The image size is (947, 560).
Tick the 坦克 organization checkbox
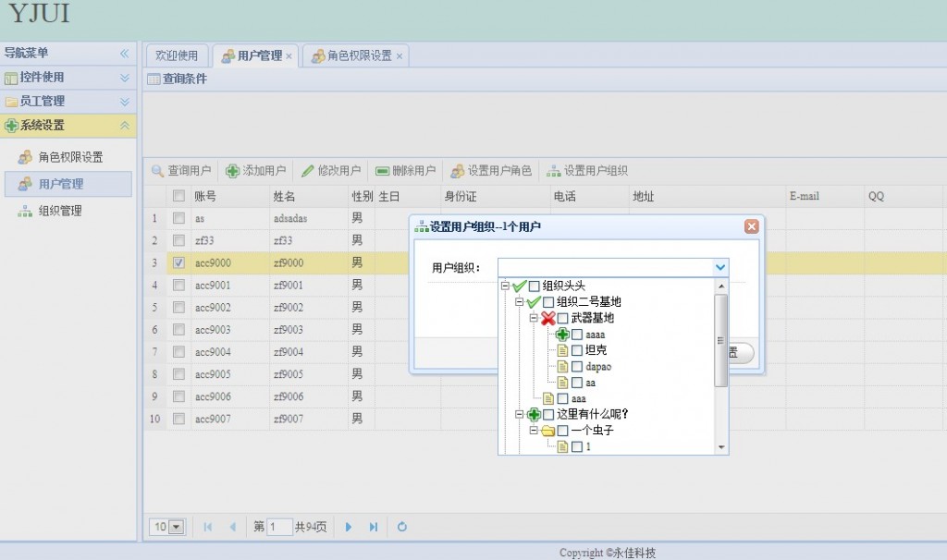[577, 350]
